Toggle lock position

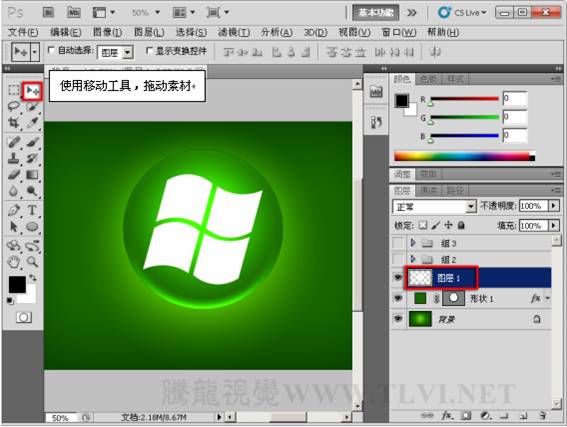448,225
